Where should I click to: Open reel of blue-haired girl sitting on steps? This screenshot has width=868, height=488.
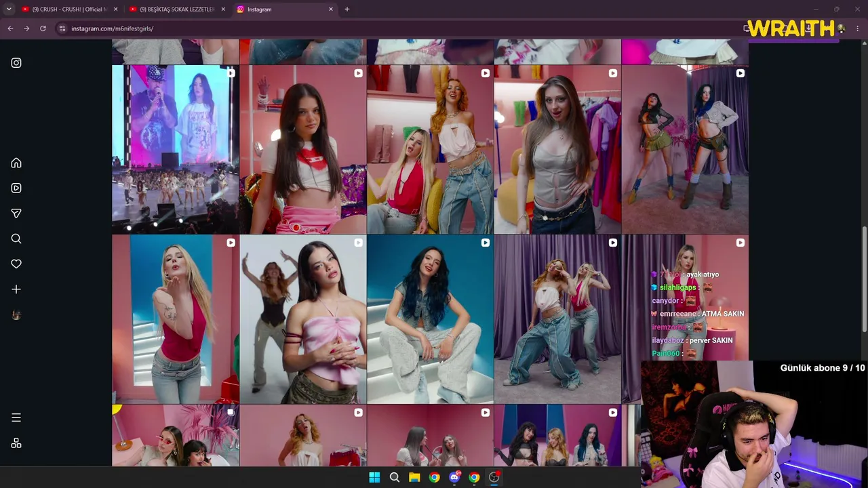coord(430,319)
